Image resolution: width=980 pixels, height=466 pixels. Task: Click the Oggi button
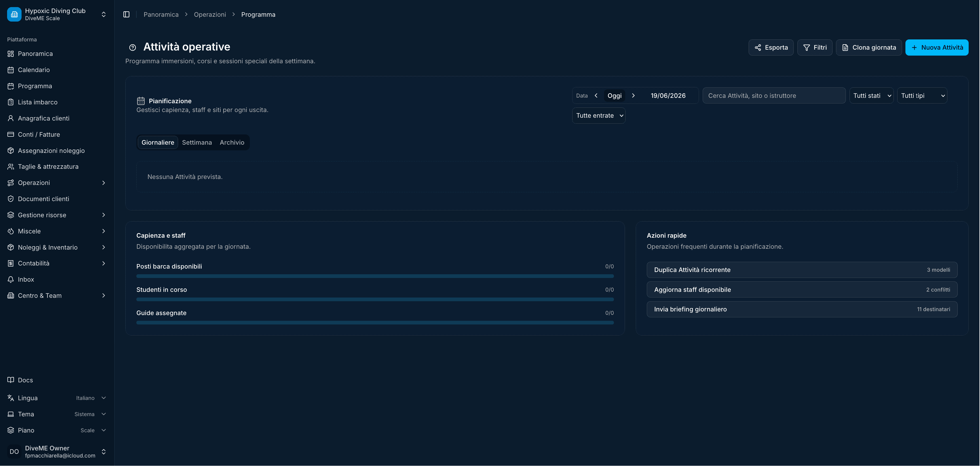[x=614, y=96]
